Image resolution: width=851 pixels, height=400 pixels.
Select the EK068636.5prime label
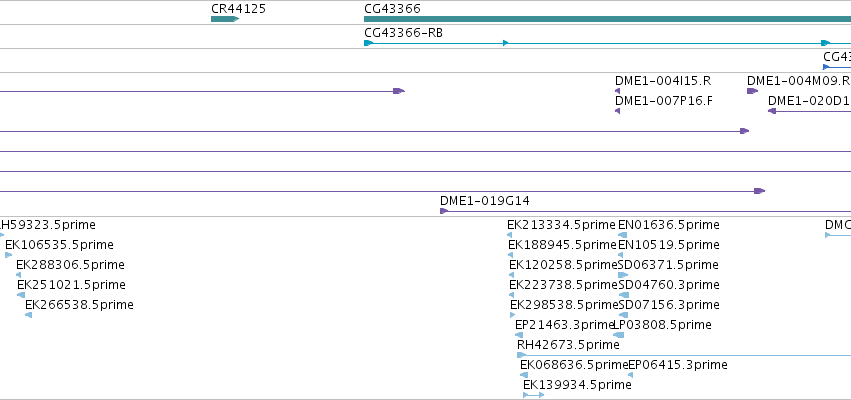[574, 365]
